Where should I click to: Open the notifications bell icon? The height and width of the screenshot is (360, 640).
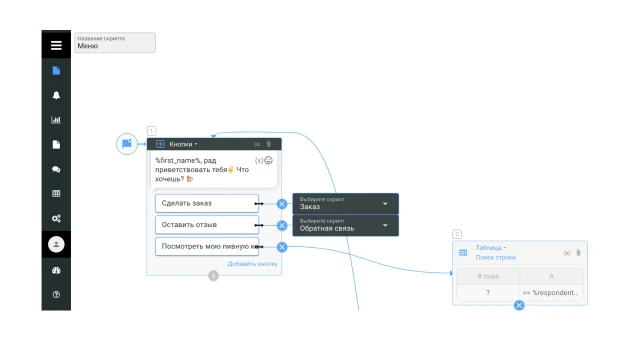[x=56, y=95]
